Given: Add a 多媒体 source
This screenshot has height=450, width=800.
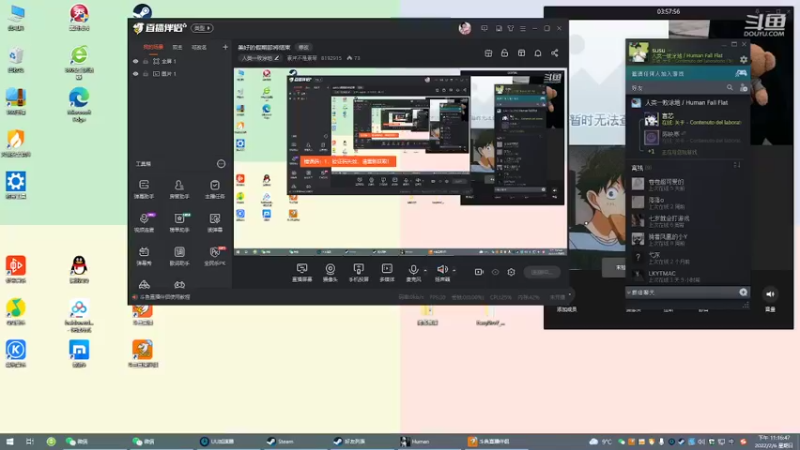Looking at the screenshot, I should pyautogui.click(x=387, y=272).
